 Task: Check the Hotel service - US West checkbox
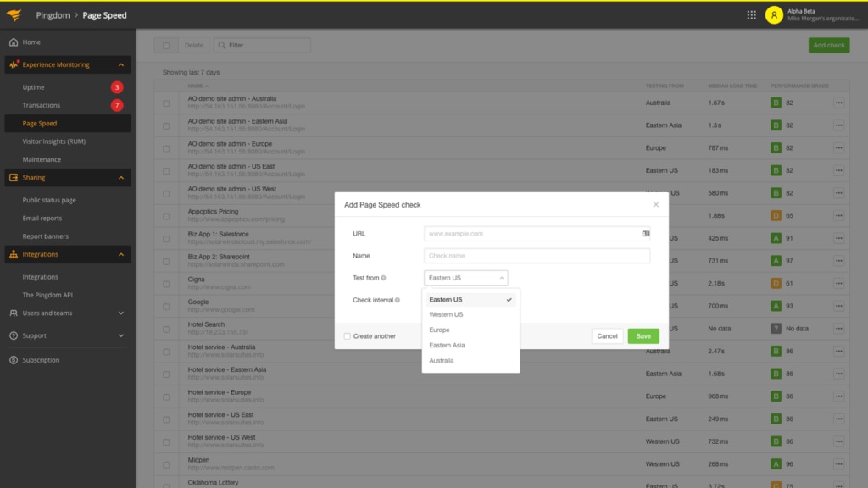tap(166, 442)
